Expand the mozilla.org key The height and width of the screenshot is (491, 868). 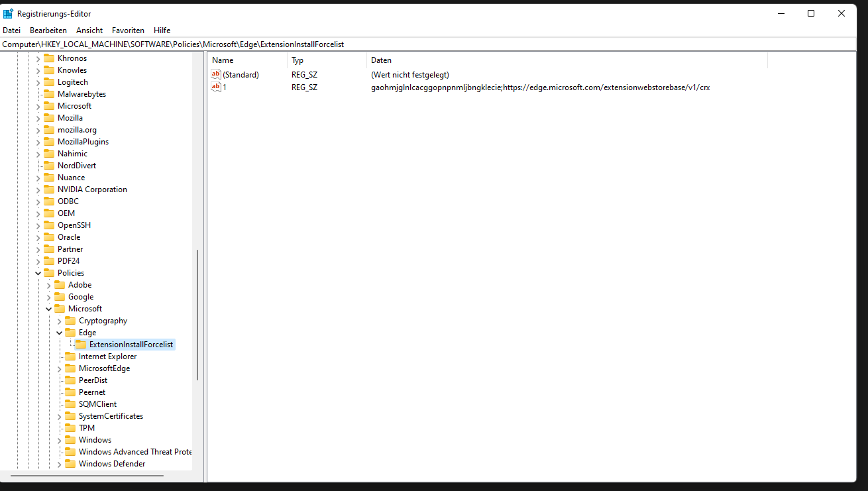coord(38,130)
